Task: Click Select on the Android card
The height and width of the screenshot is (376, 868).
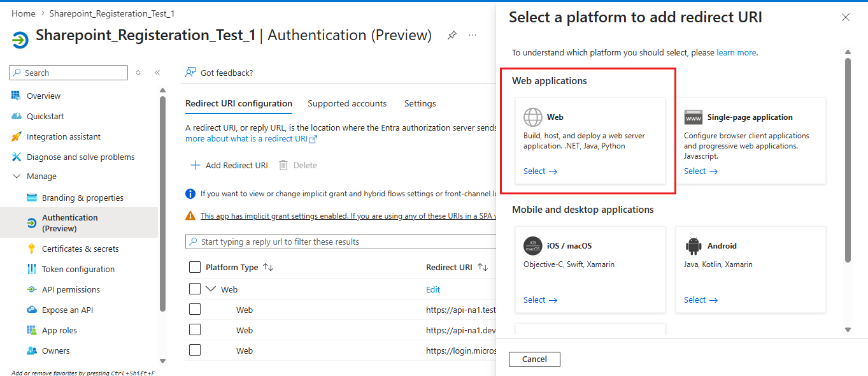Action: [x=701, y=300]
